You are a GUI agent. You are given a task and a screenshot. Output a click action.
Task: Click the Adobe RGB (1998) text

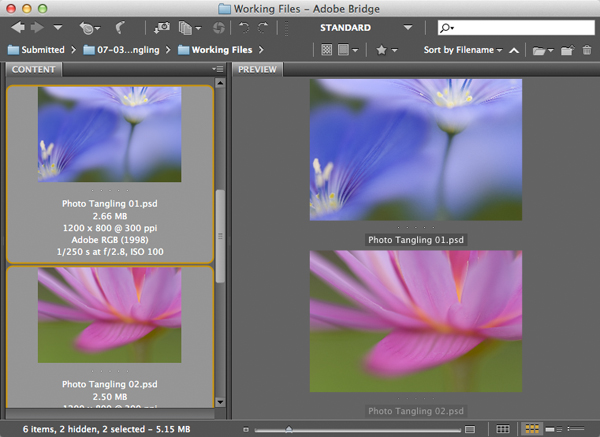pyautogui.click(x=109, y=240)
